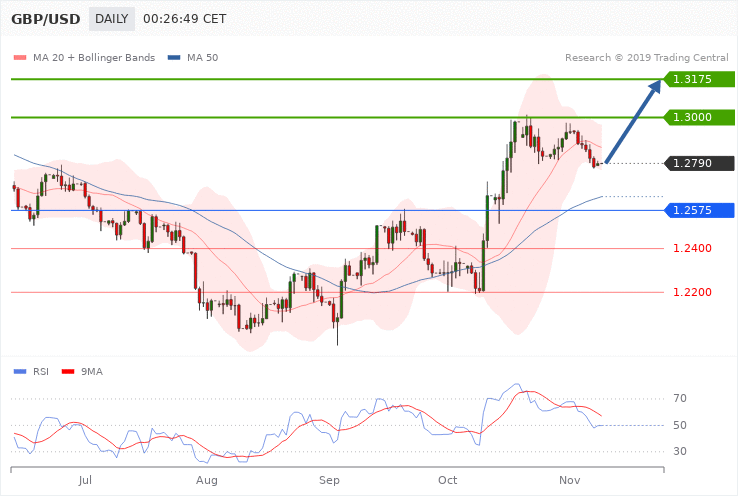The image size is (738, 500).
Task: Click the red MA 20 + Bollinger Bands legend swatch
Action: point(19,57)
